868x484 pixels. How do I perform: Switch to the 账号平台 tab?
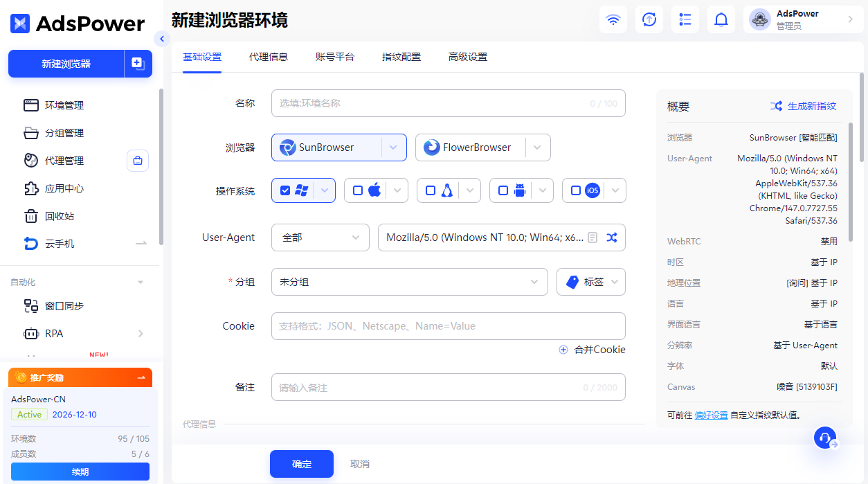335,57
